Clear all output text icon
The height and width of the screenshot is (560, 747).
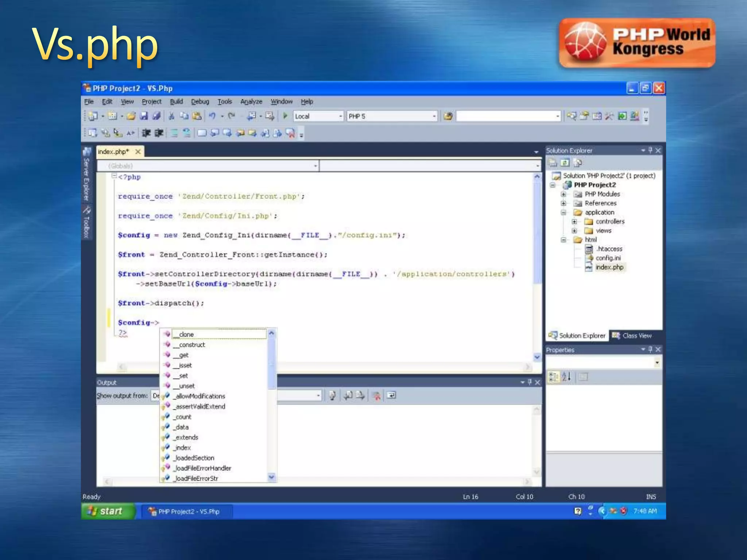coord(377,395)
